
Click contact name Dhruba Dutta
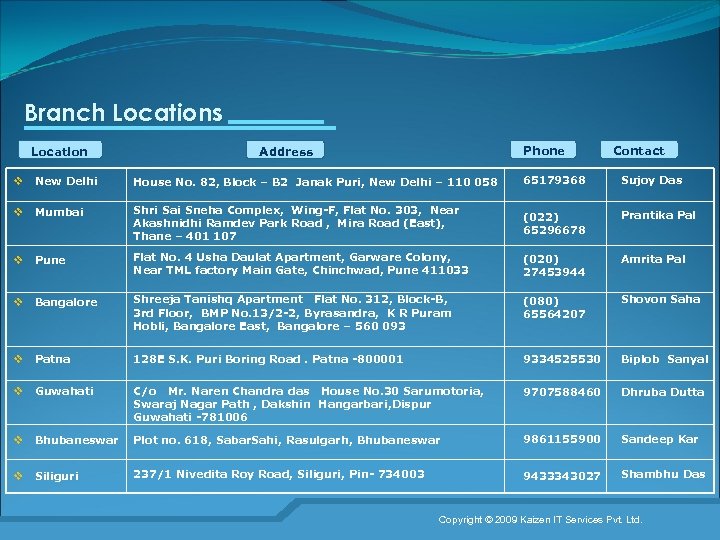coord(662,392)
